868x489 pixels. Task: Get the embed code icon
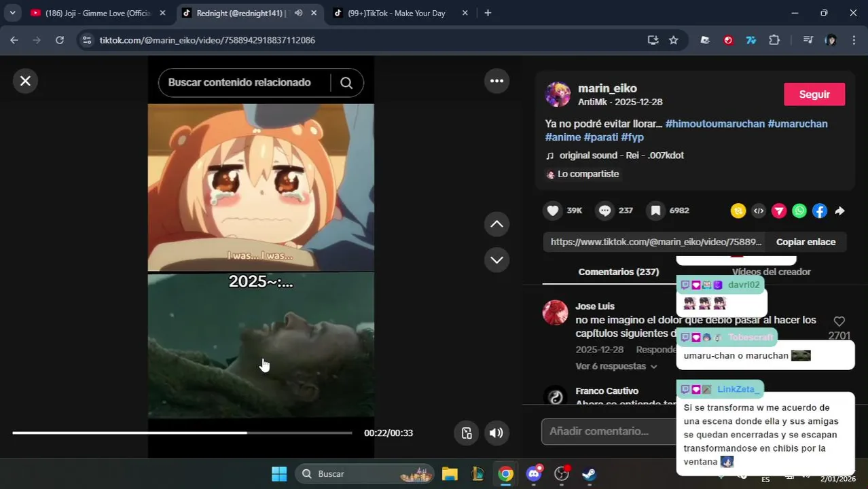point(759,211)
